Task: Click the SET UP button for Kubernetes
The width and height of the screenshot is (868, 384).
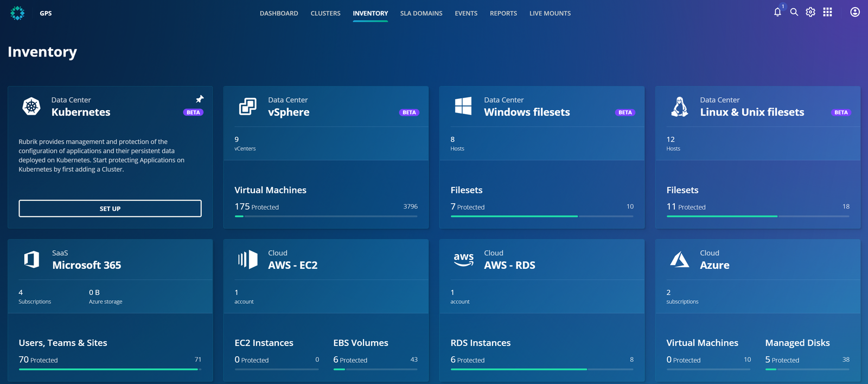Action: coord(110,209)
